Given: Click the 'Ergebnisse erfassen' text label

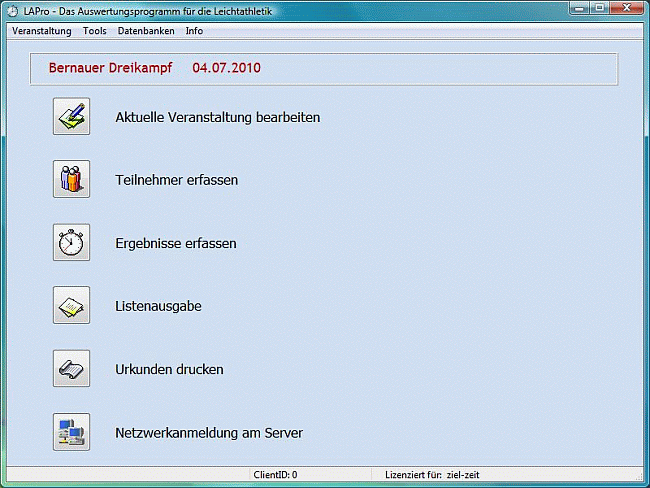Looking at the screenshot, I should (x=175, y=243).
